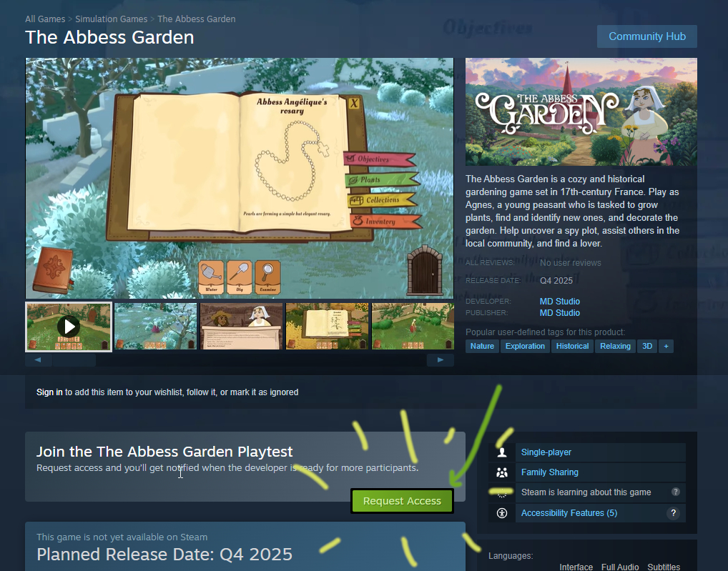Select the Relaxing tag
The image size is (728, 571).
(x=615, y=346)
